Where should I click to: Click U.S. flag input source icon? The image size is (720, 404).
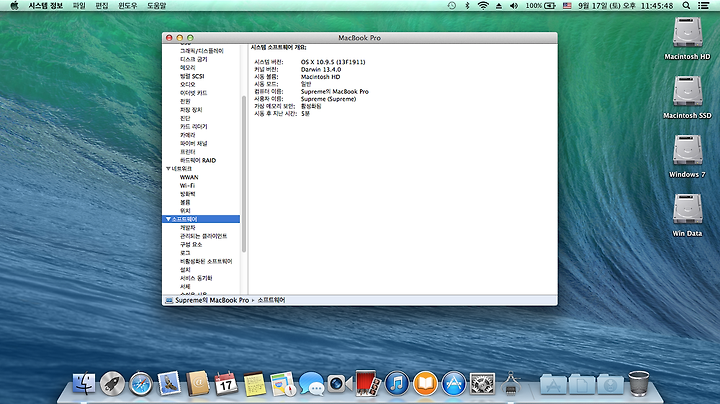[567, 6]
